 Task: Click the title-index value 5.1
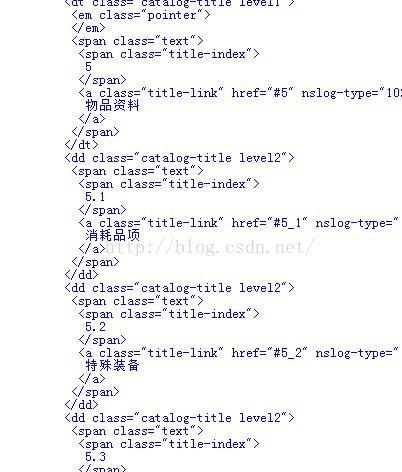point(95,197)
